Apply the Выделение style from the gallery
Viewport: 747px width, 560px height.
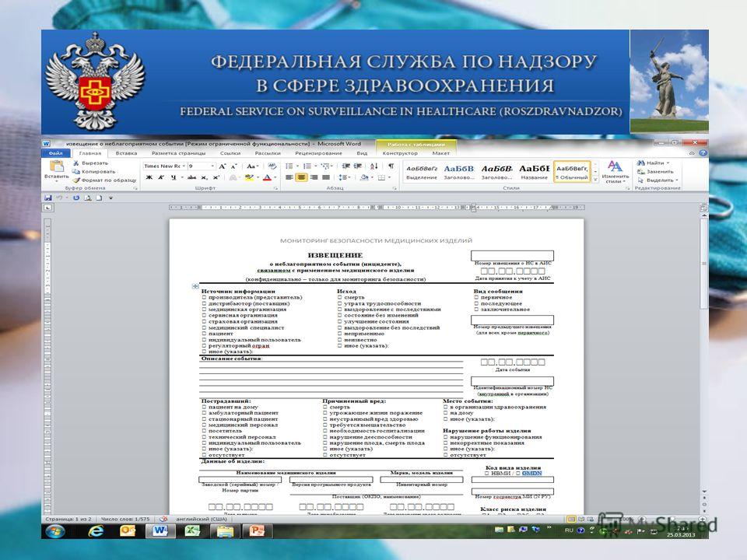click(422, 172)
